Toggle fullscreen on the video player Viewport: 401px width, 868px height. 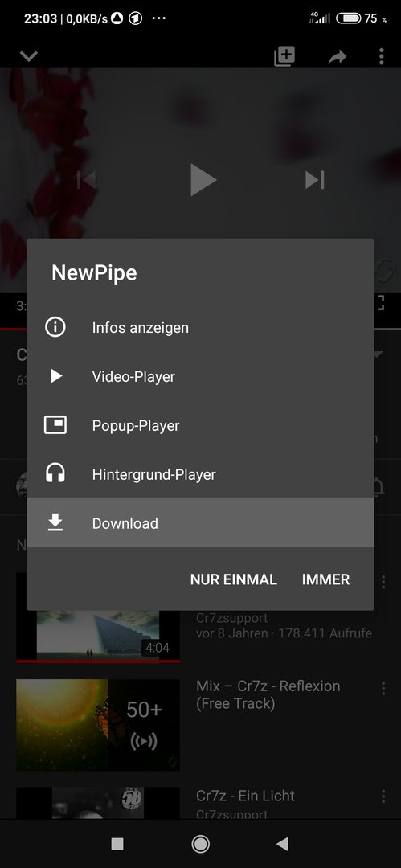pyautogui.click(x=380, y=303)
